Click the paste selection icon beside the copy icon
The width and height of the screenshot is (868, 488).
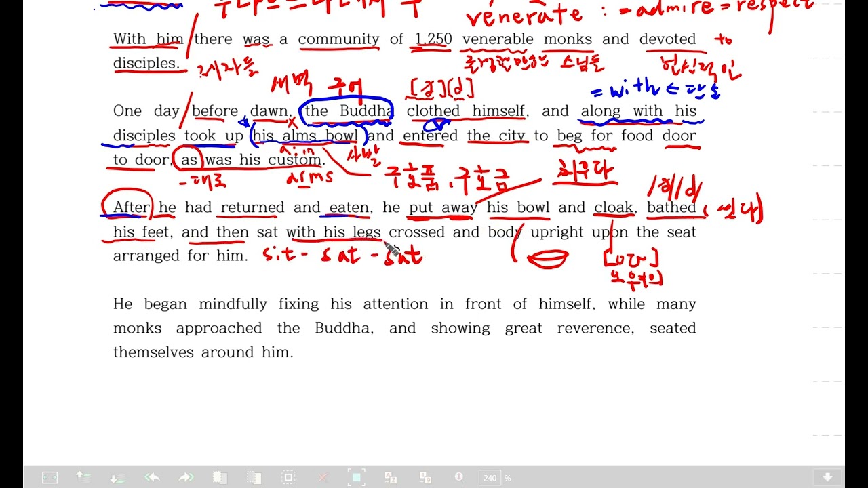point(254,477)
